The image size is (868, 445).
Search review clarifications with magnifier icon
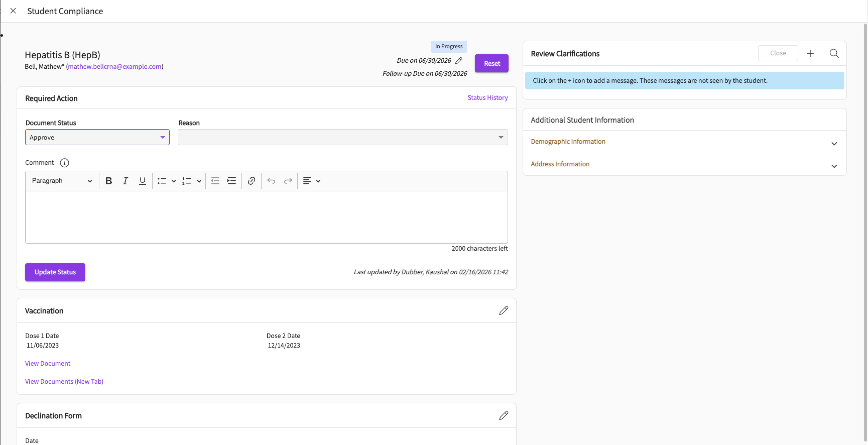834,53
